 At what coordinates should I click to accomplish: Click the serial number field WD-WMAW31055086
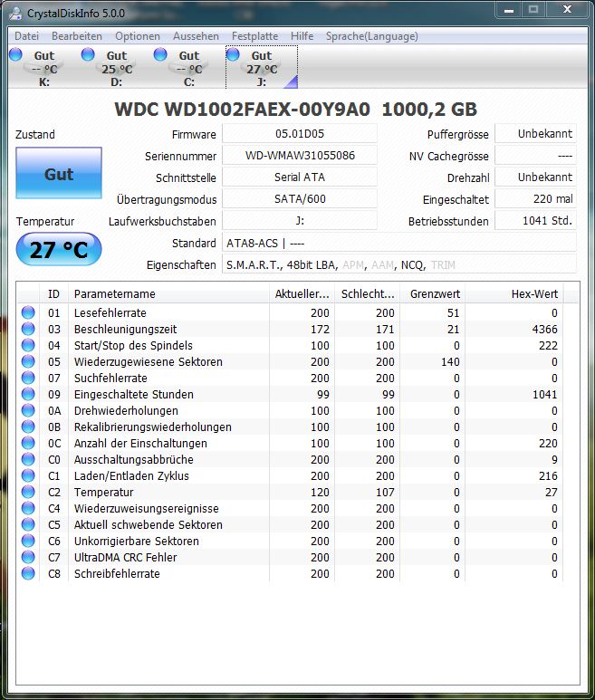tap(300, 156)
